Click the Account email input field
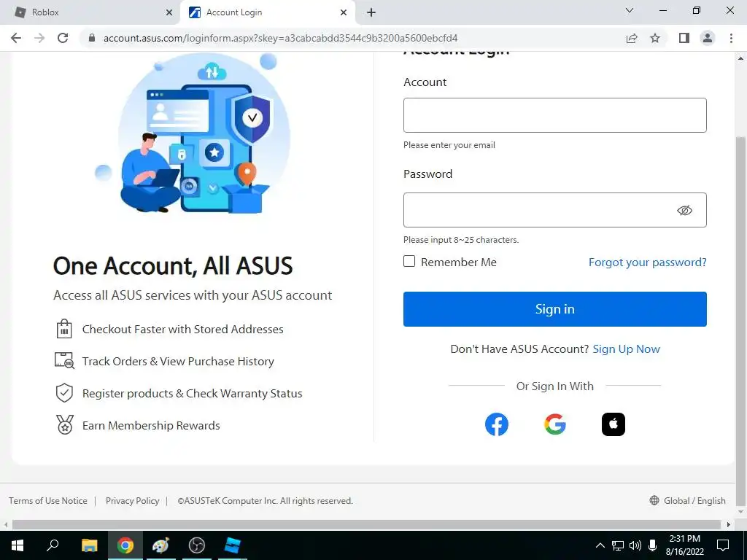 [x=555, y=115]
